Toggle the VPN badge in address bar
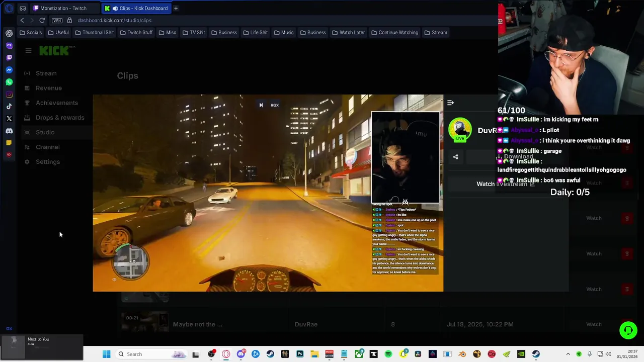The image size is (644, 362). pos(57,21)
